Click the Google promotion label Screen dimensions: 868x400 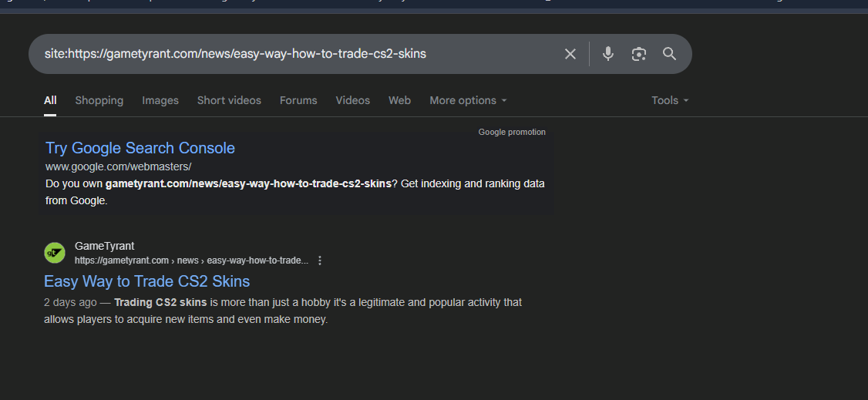[512, 133]
